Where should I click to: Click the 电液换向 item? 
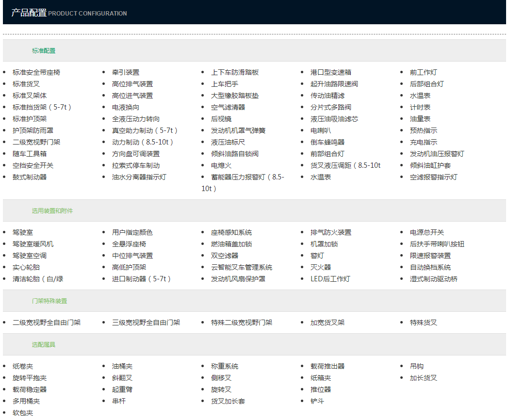(126, 108)
